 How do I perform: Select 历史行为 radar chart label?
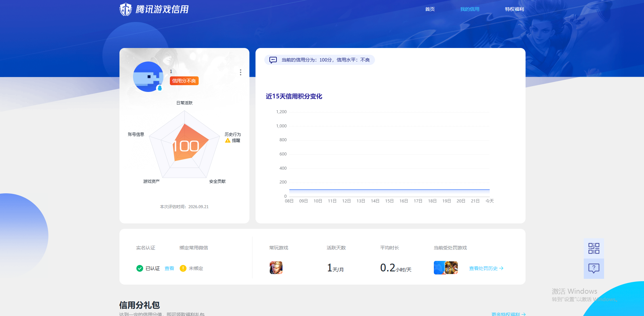click(x=233, y=135)
